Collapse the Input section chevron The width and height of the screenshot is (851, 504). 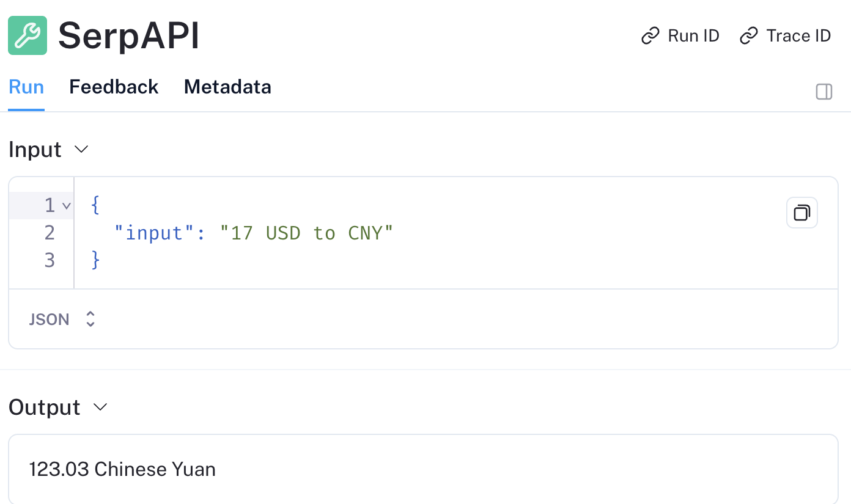[81, 150]
